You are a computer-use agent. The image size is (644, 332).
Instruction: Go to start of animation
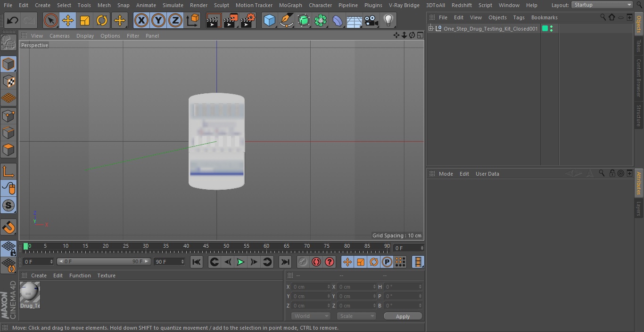point(197,262)
